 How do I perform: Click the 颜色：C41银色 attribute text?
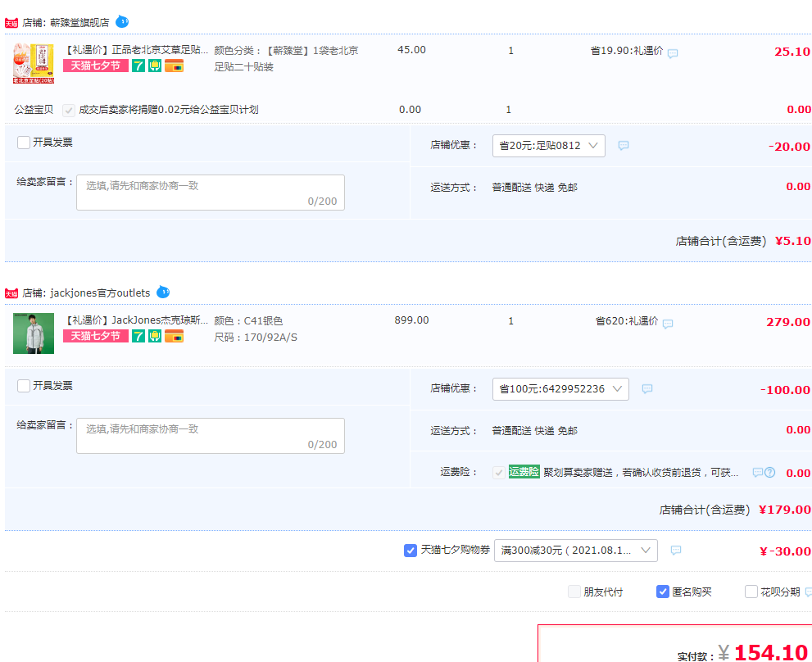[x=248, y=321]
